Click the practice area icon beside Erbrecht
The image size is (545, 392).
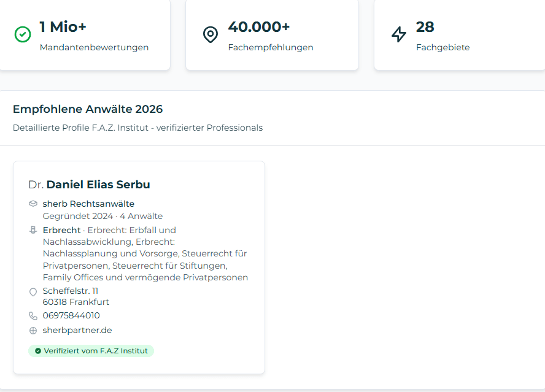33,230
